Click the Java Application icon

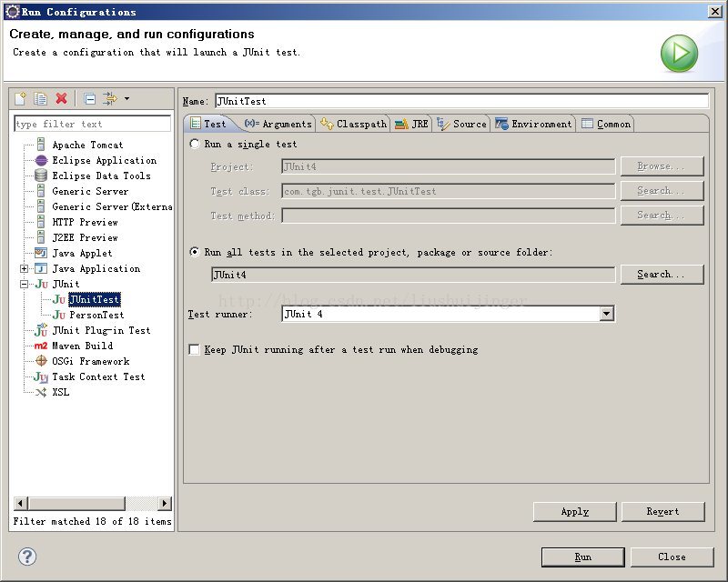[41, 268]
